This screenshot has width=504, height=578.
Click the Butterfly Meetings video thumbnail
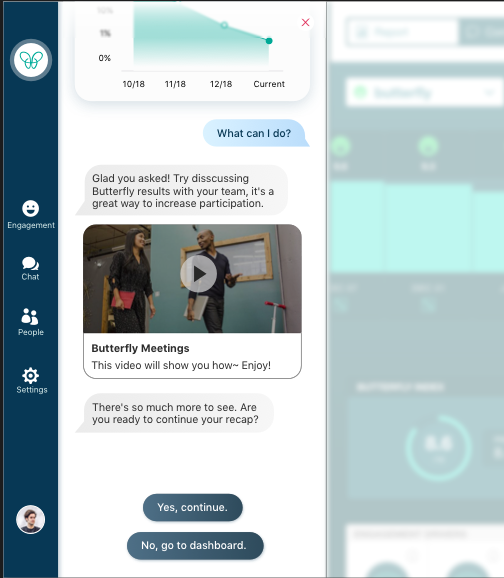[192, 279]
